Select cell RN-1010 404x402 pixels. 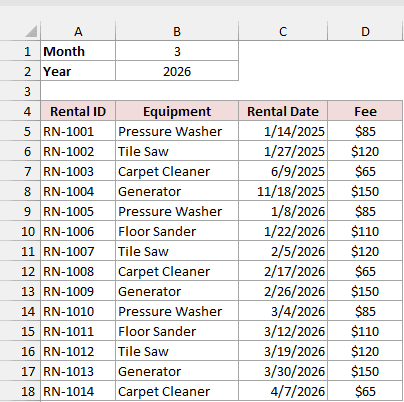78,311
